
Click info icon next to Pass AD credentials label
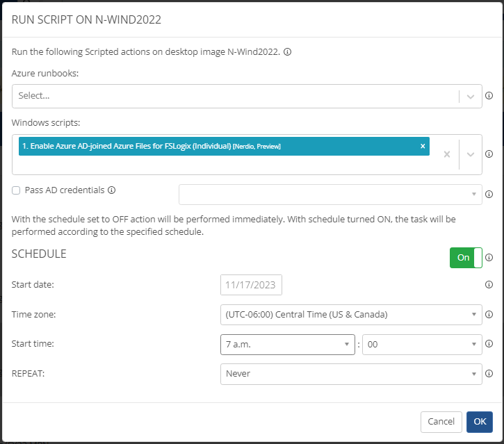[x=112, y=190]
